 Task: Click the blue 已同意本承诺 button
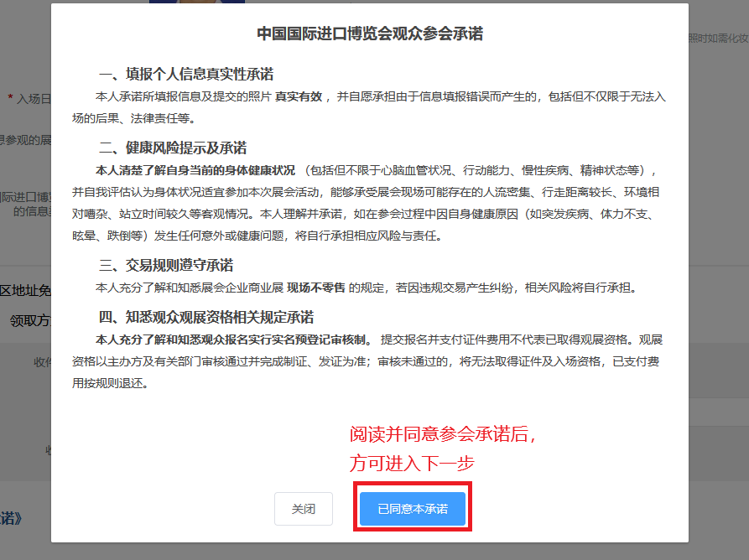pyautogui.click(x=412, y=509)
